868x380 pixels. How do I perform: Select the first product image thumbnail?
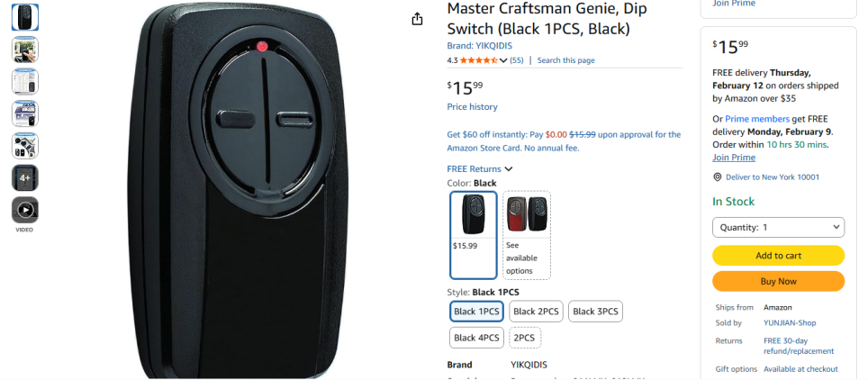pyautogui.click(x=25, y=17)
